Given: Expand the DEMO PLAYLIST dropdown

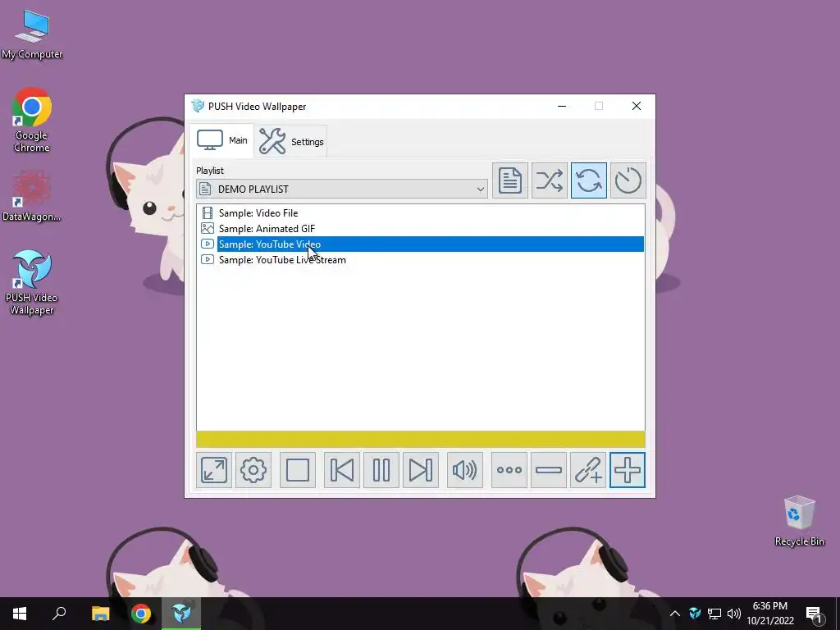Looking at the screenshot, I should click(x=342, y=189).
